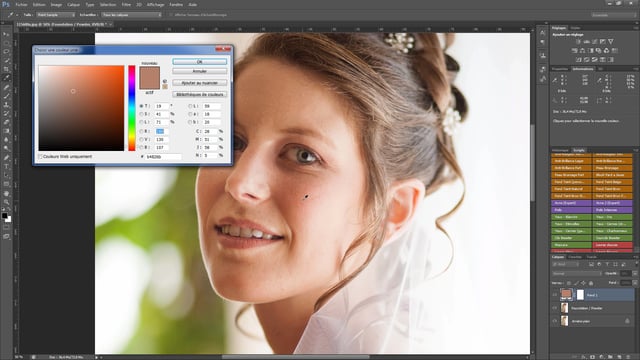Select the Gradient tool
Viewport: 640px width, 360px height.
coord(6,131)
